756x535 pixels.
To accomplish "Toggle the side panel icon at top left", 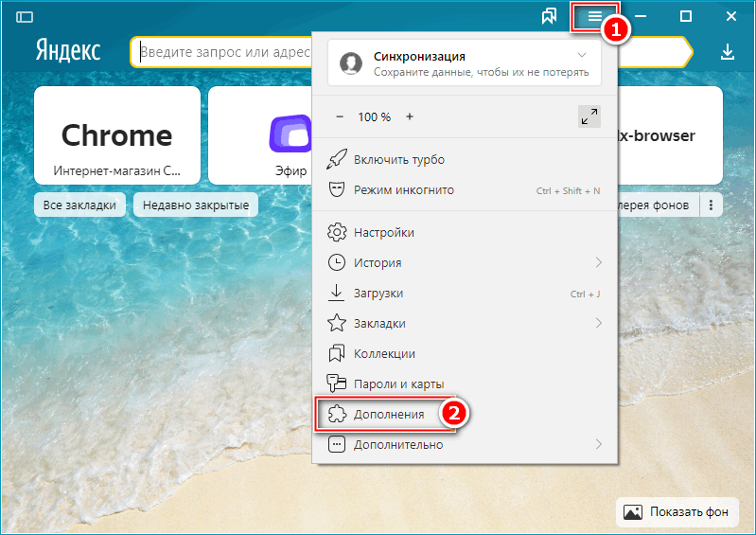I will pyautogui.click(x=25, y=17).
